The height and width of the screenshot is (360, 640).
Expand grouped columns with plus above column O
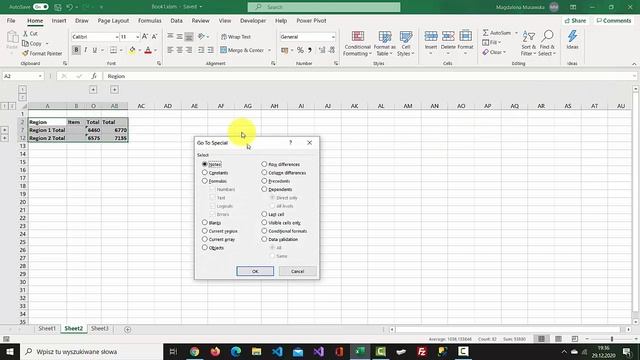[93, 89]
